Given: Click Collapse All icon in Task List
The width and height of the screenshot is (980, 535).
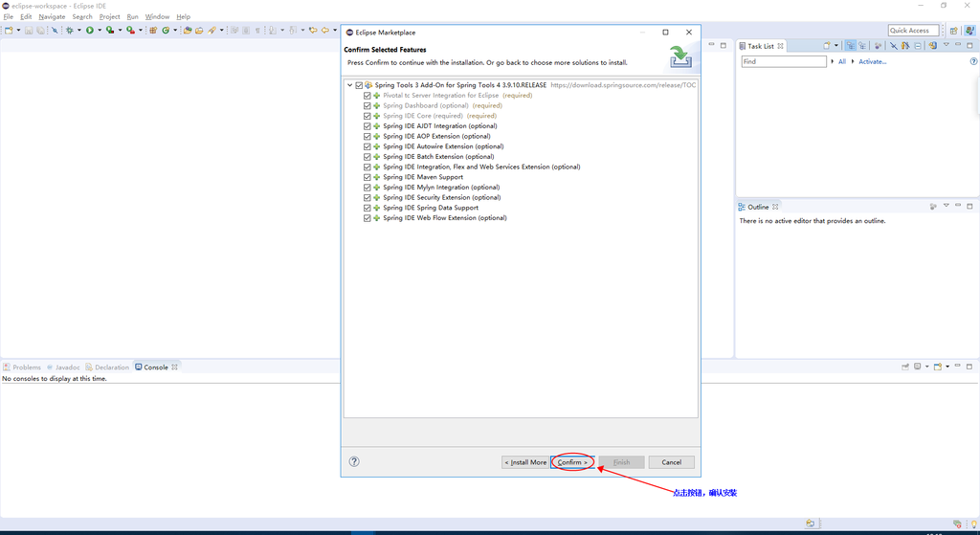Looking at the screenshot, I should click(x=919, y=46).
